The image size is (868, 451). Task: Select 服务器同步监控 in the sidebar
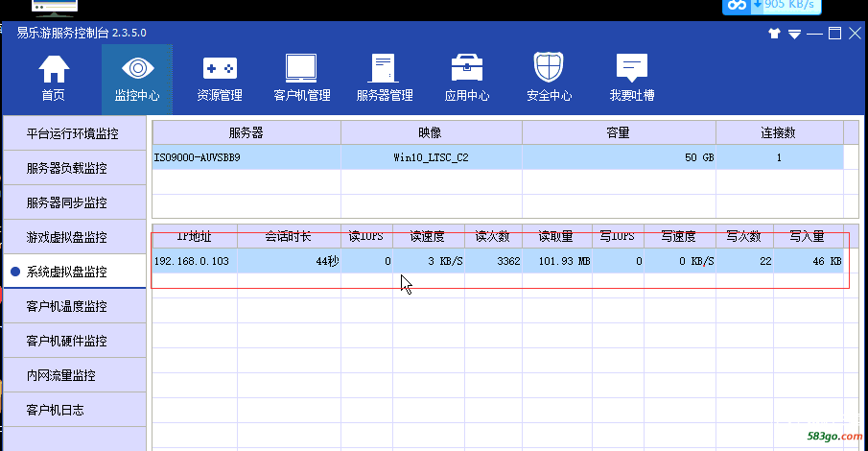[x=75, y=202]
